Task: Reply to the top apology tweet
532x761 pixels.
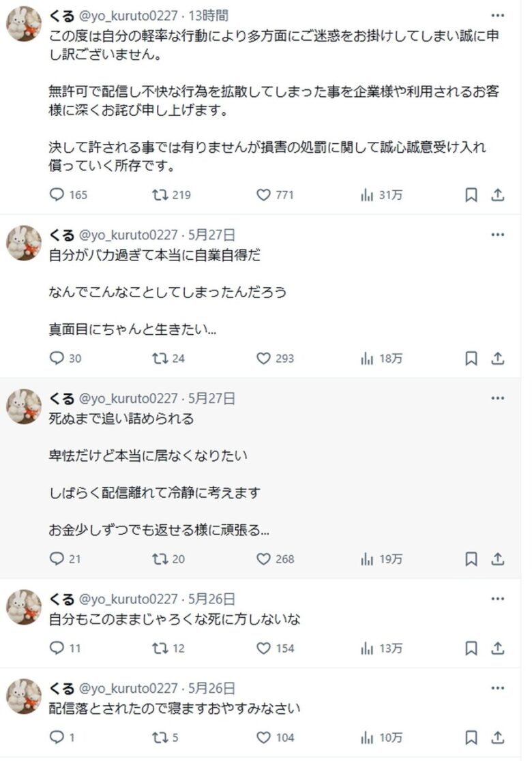Action: pos(58,195)
